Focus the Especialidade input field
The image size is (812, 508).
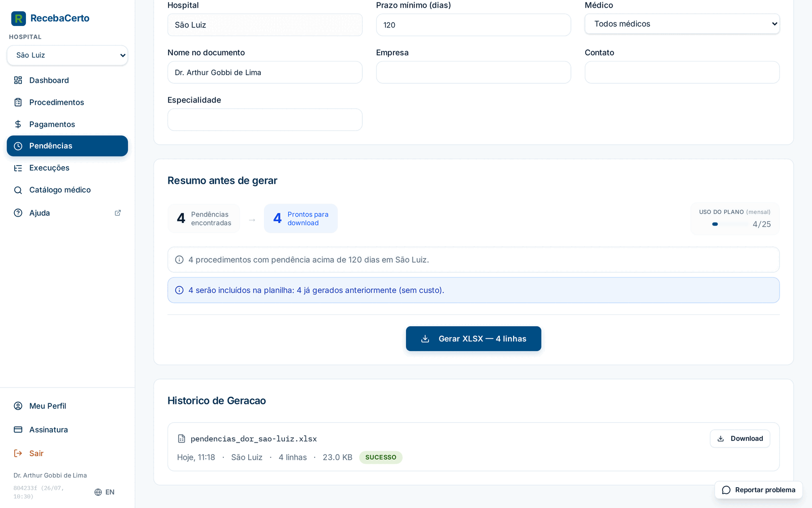coord(265,120)
